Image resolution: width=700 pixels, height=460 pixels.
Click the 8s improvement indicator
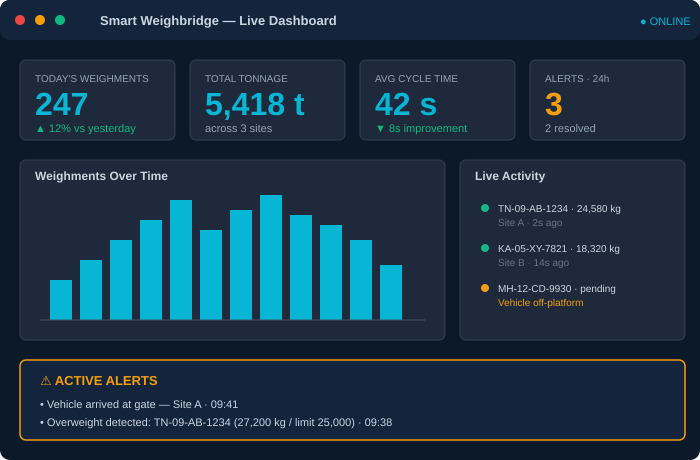(x=421, y=129)
